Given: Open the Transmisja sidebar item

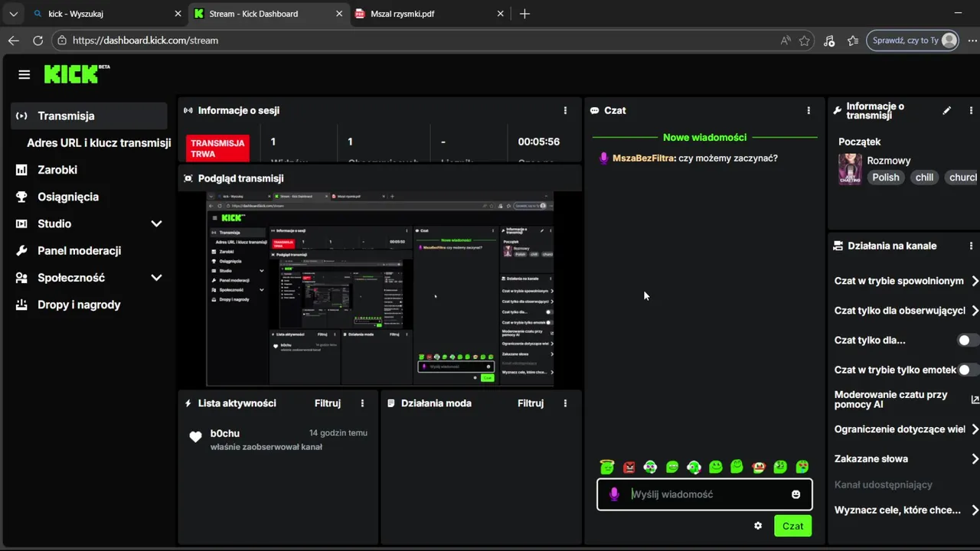Looking at the screenshot, I should (89, 116).
